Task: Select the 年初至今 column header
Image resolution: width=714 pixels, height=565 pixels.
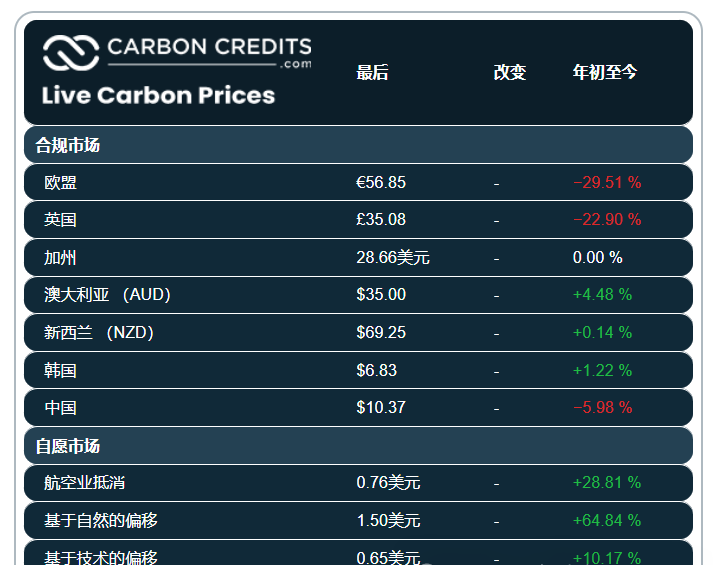Action: [604, 72]
